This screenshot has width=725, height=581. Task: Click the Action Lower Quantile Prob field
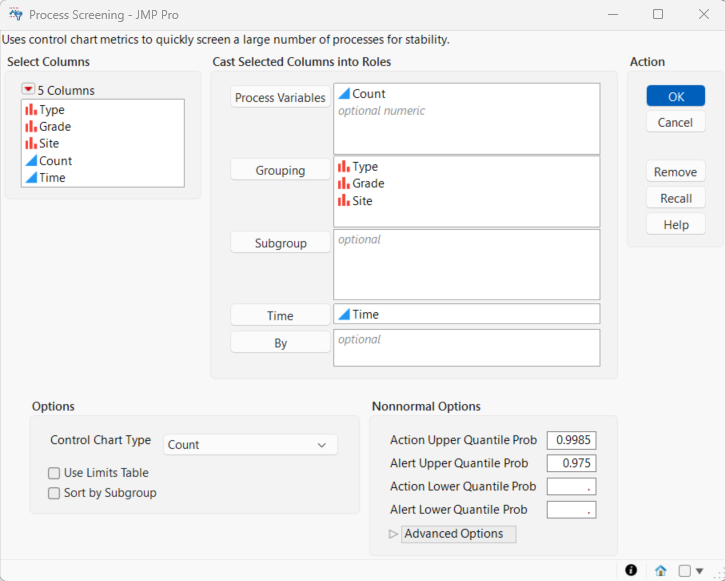[571, 487]
